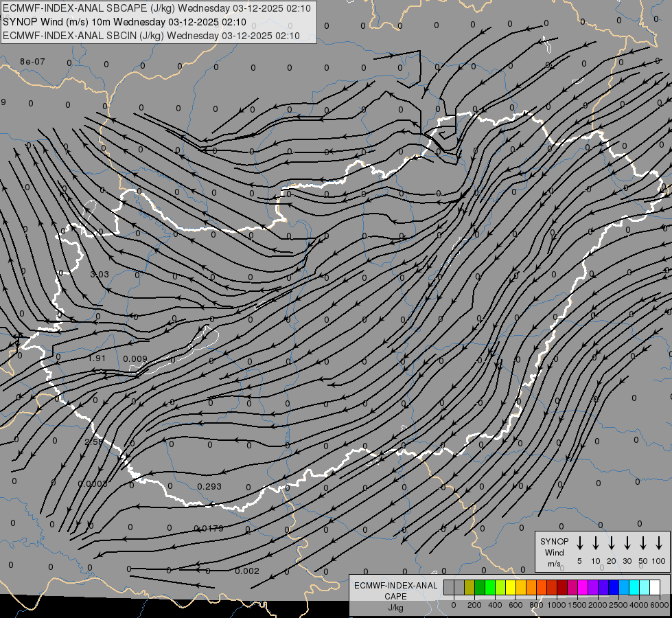Pick the pure yellow CAPE legend swatch
The image size is (672, 618).
tap(511, 587)
